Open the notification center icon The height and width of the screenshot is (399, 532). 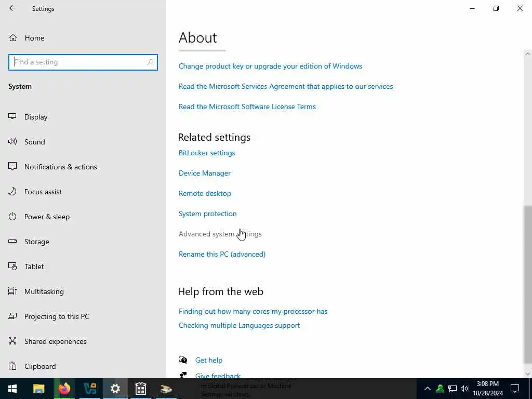click(x=515, y=389)
